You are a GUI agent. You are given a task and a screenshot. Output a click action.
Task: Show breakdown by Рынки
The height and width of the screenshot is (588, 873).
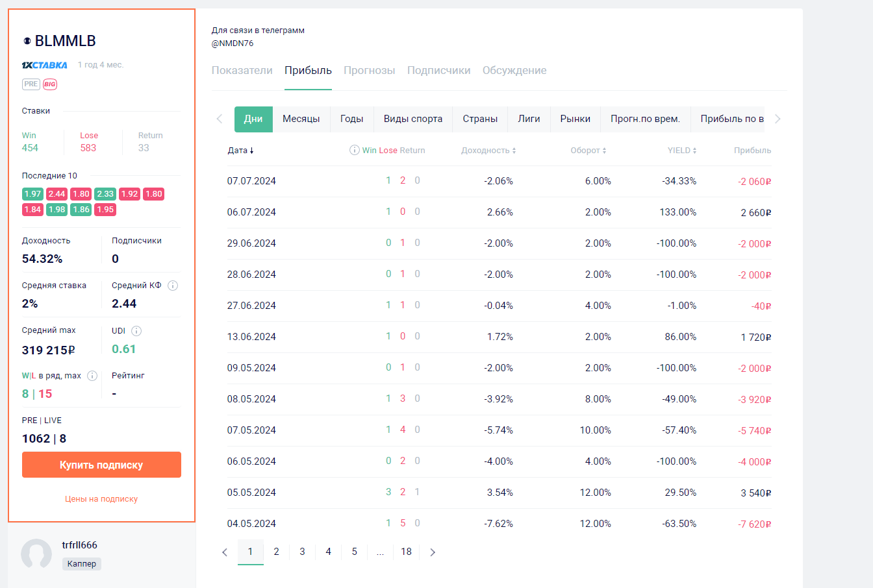point(576,119)
